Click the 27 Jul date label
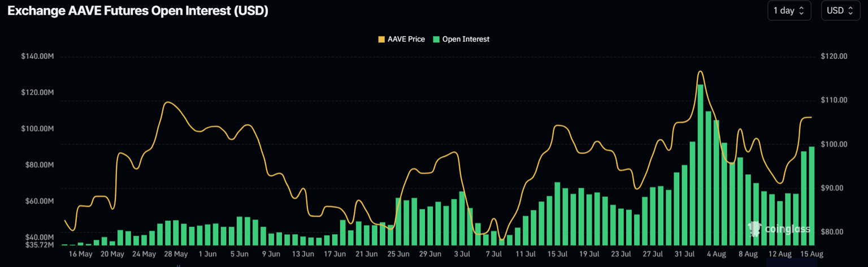868x267 pixels. (652, 255)
